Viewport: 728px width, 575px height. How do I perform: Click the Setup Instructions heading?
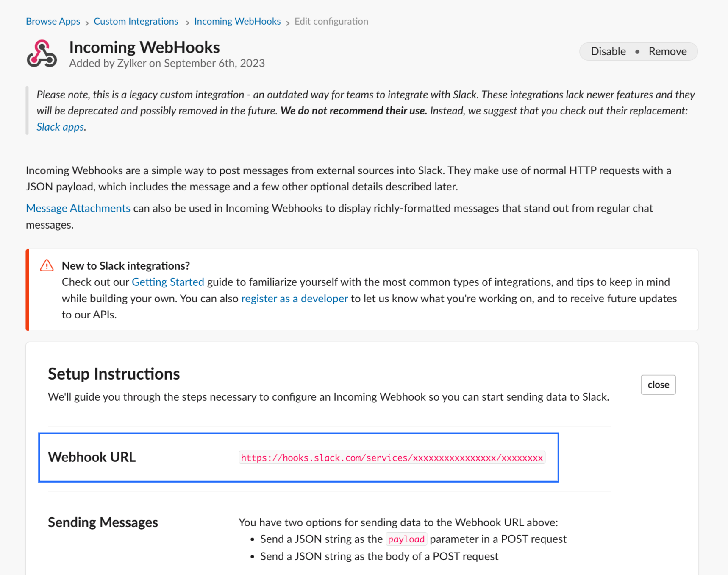[114, 374]
